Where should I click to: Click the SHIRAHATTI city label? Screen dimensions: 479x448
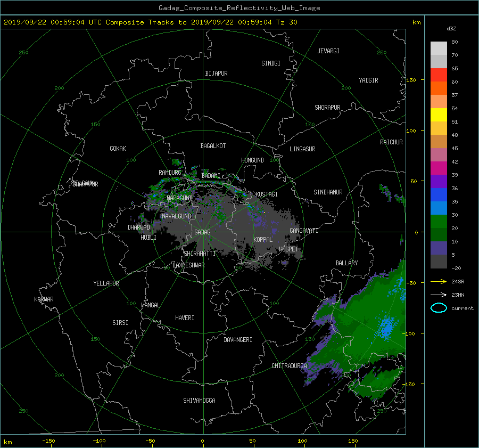[200, 254]
